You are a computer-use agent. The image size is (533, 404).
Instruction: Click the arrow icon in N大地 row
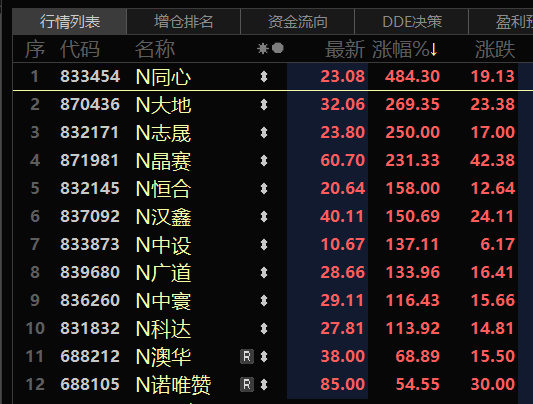(x=264, y=104)
